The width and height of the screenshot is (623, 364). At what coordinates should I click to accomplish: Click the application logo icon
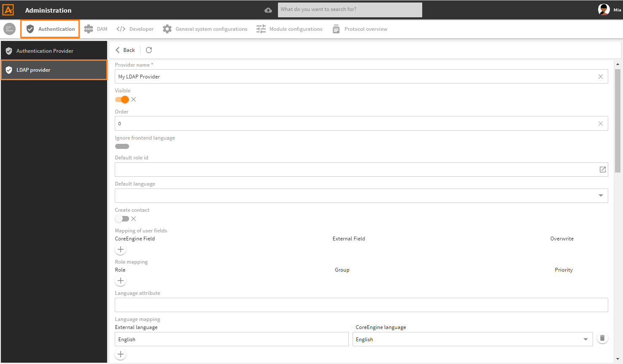pos(8,9)
